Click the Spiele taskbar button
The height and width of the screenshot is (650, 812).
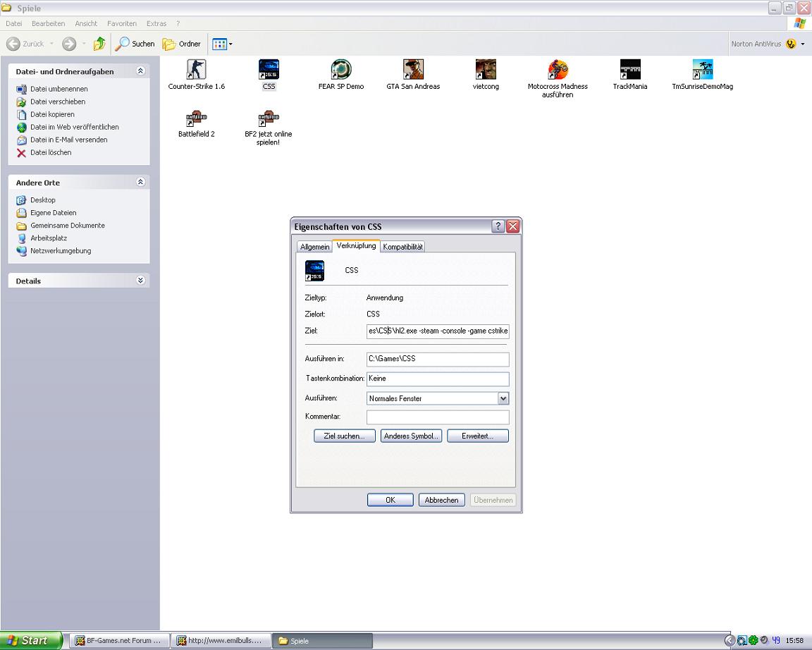[323, 641]
